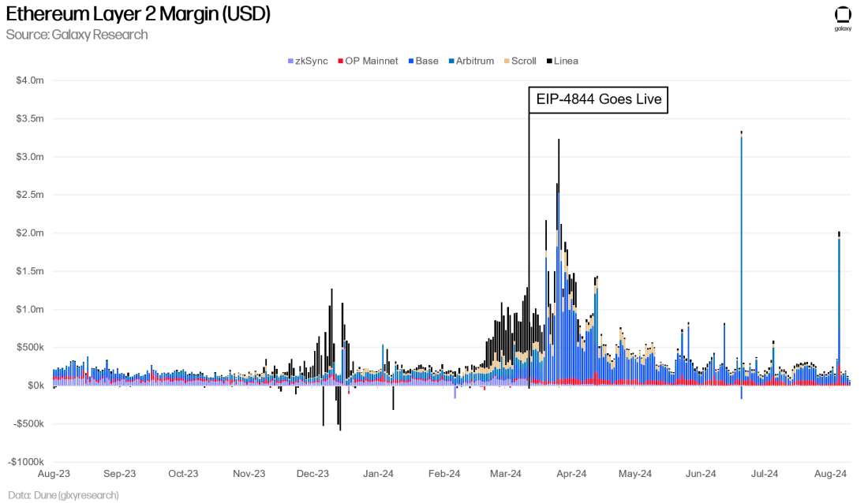Image resolution: width=868 pixels, height=503 pixels.
Task: Click the $2.5m y-axis label
Action: 30,194
